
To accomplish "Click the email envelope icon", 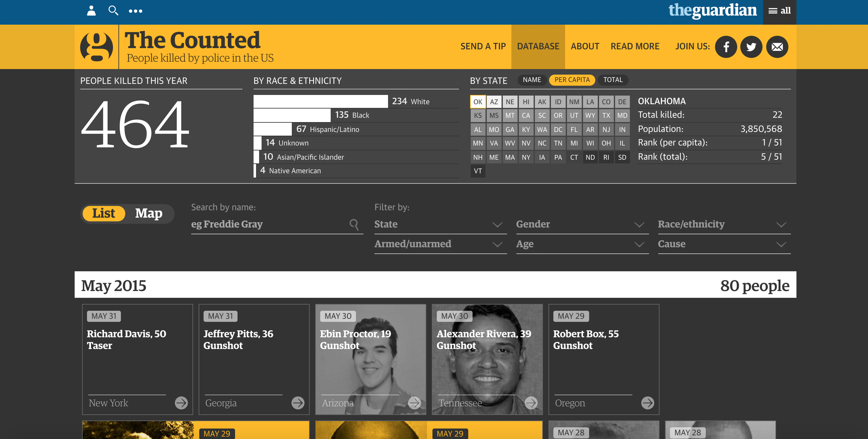I will pos(777,47).
